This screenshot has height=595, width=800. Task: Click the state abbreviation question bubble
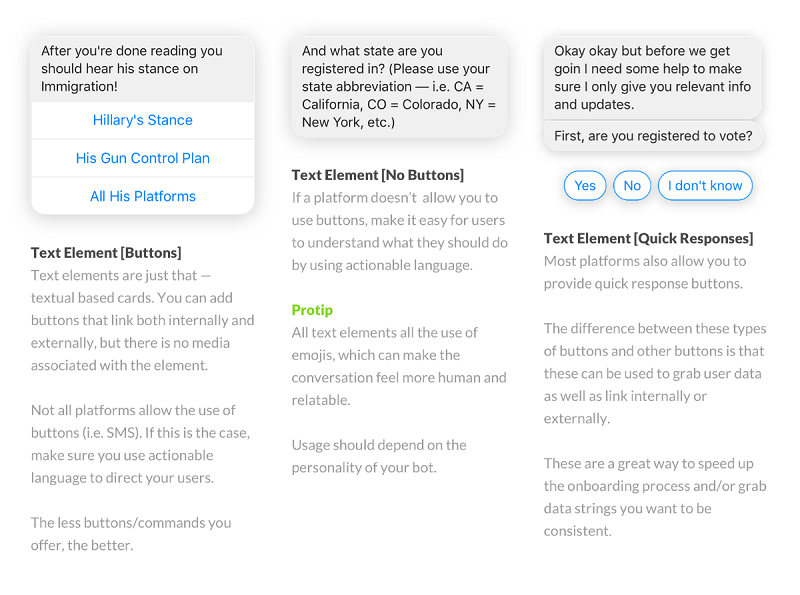pyautogui.click(x=399, y=87)
